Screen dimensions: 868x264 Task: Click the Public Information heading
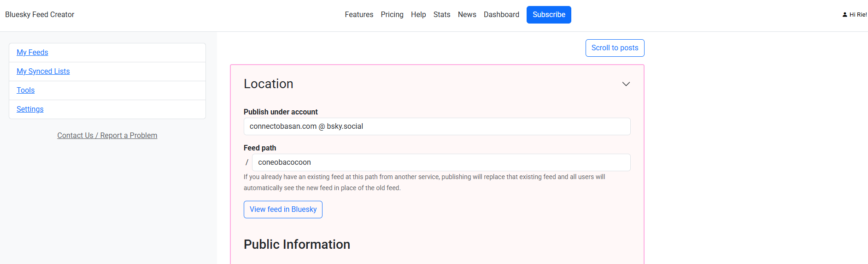[x=297, y=245]
